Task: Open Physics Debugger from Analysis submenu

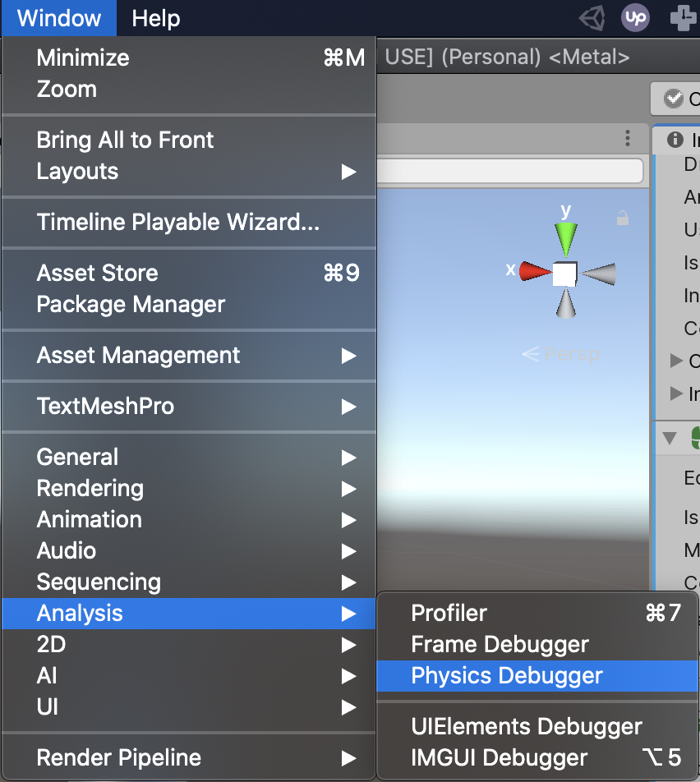Action: (507, 676)
